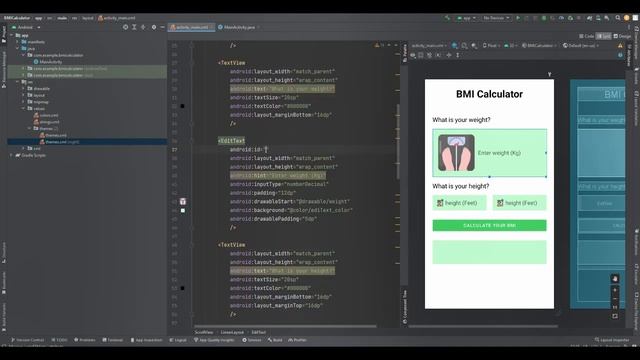Click Collapse All icon in Project panel header
The image size is (640, 360).
pos(143,27)
